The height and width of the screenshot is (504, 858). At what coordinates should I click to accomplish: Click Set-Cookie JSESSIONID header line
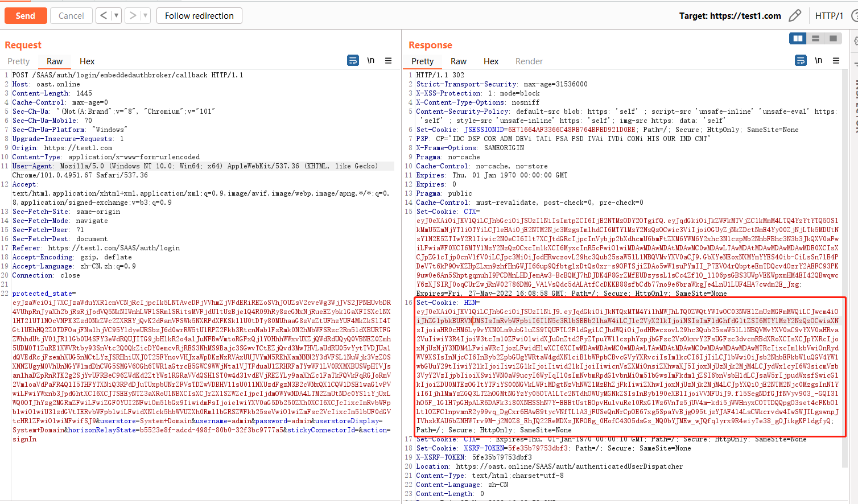[x=607, y=130]
